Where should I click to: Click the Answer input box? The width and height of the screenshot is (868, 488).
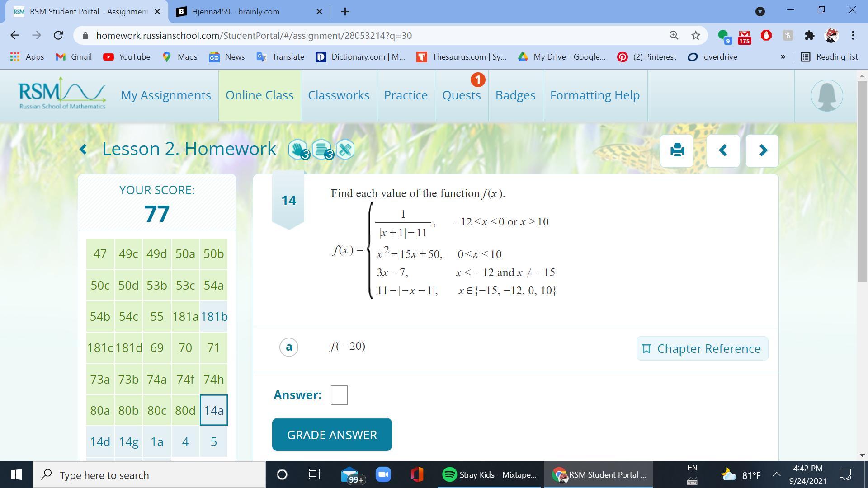339,395
